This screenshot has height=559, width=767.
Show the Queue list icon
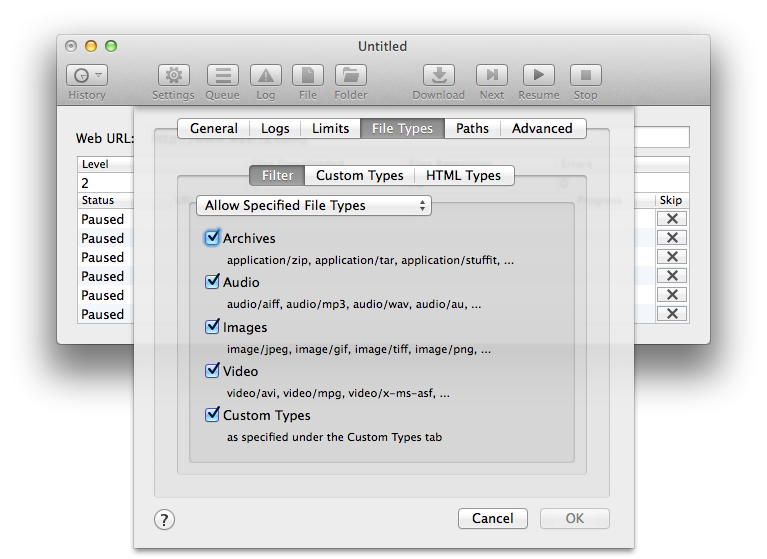(223, 75)
